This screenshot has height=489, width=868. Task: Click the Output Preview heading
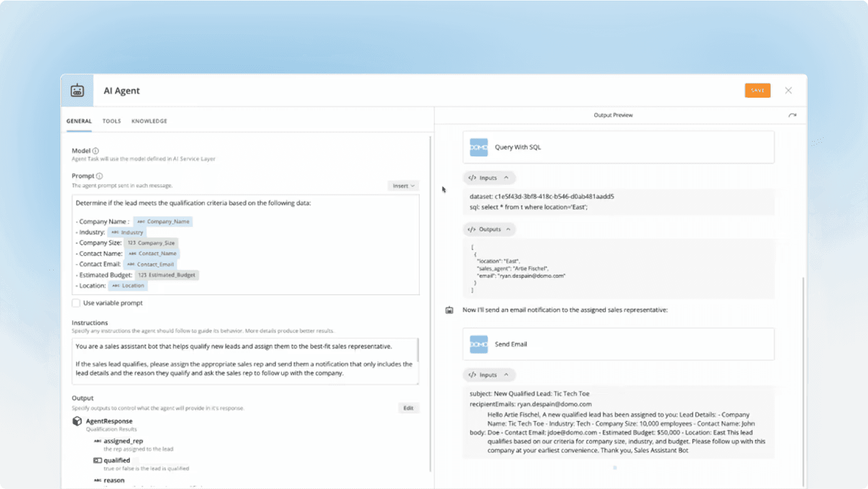pos(613,115)
